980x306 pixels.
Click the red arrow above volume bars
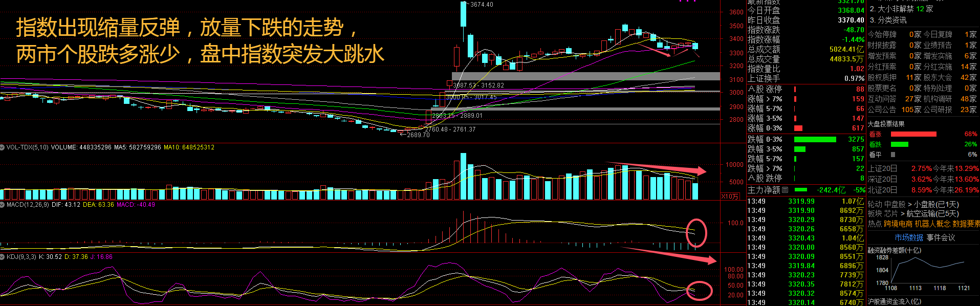[656, 168]
